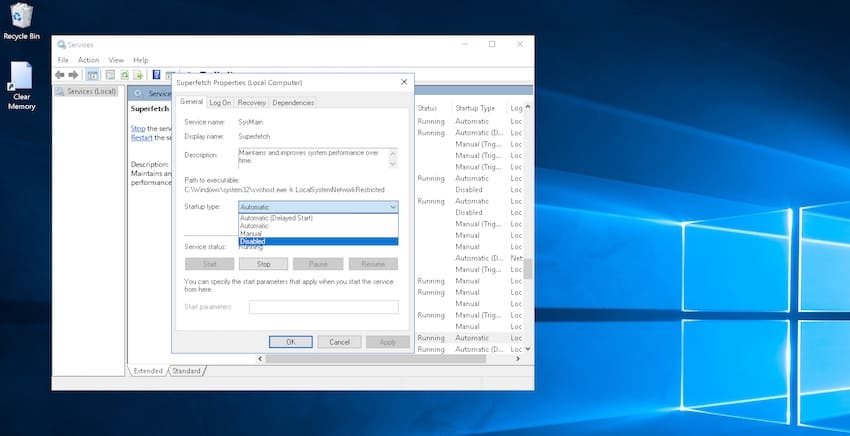This screenshot has height=436, width=850.
Task: Switch to the Dependencies tab
Action: tap(293, 102)
